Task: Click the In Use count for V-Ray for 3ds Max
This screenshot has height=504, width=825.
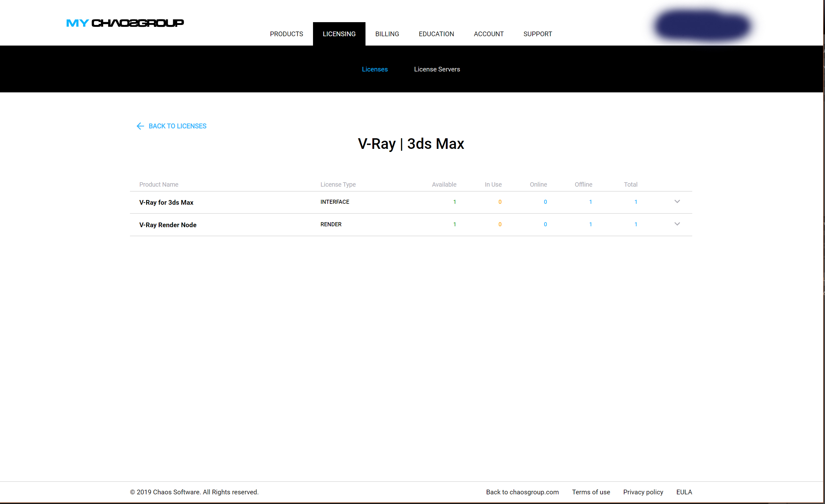Action: click(499, 202)
